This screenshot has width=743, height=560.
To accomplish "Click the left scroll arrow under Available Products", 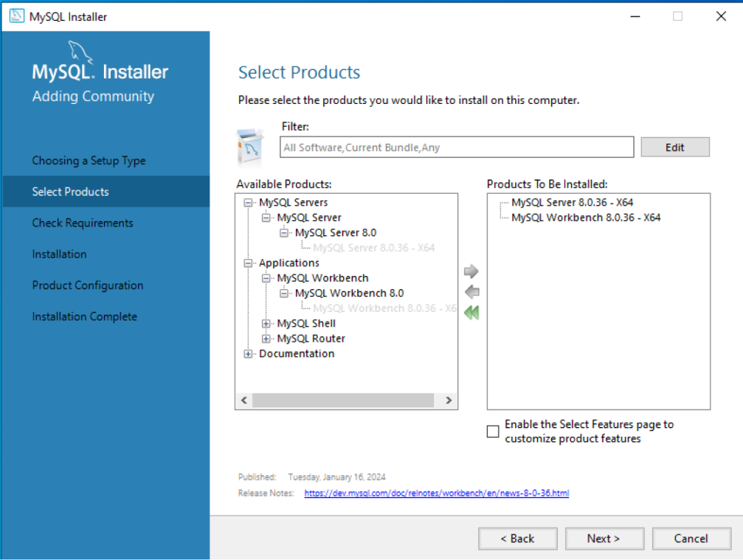I will (x=244, y=400).
